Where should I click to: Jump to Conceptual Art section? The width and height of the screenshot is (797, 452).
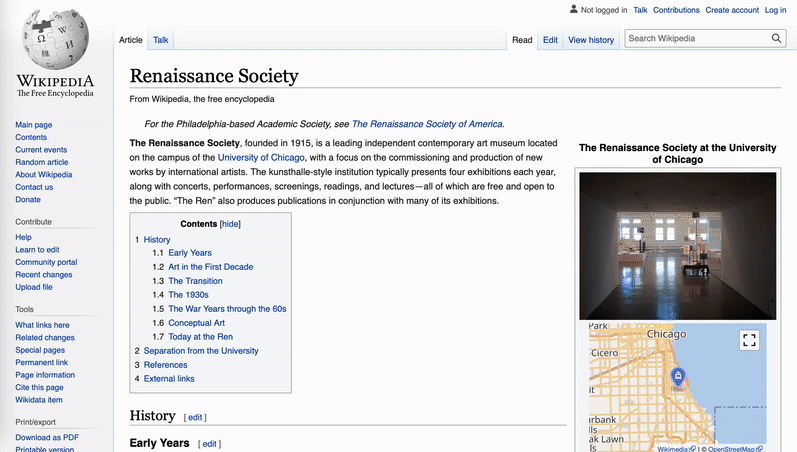(196, 323)
